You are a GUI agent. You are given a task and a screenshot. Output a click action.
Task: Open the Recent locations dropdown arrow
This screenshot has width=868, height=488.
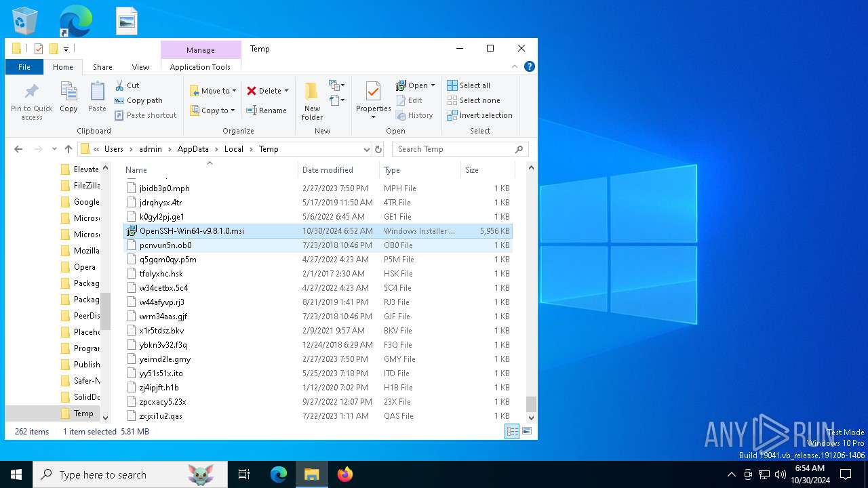53,149
